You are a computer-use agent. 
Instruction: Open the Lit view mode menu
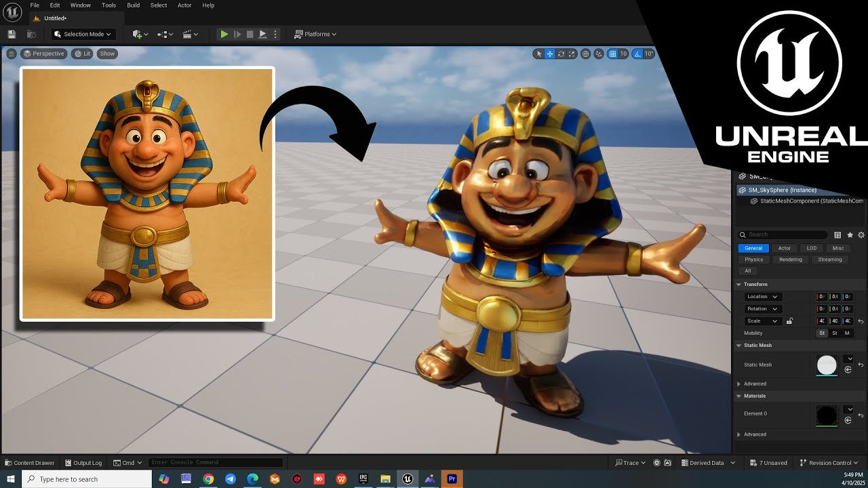(x=83, y=54)
